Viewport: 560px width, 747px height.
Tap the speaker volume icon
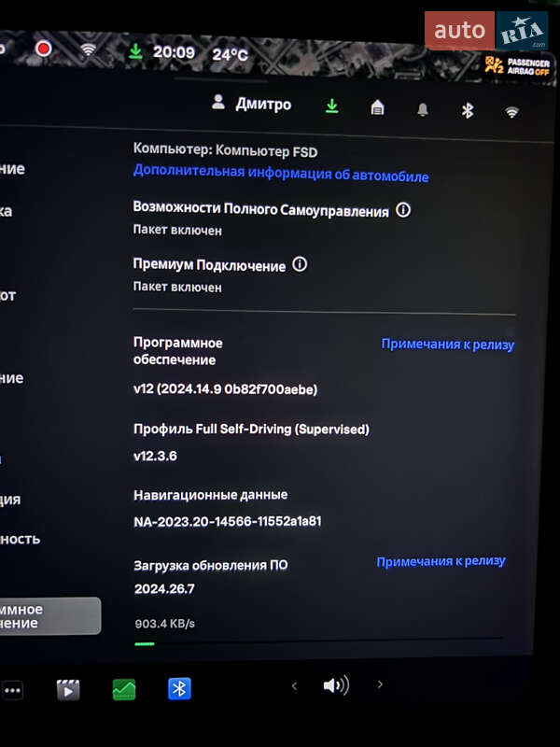(x=336, y=685)
